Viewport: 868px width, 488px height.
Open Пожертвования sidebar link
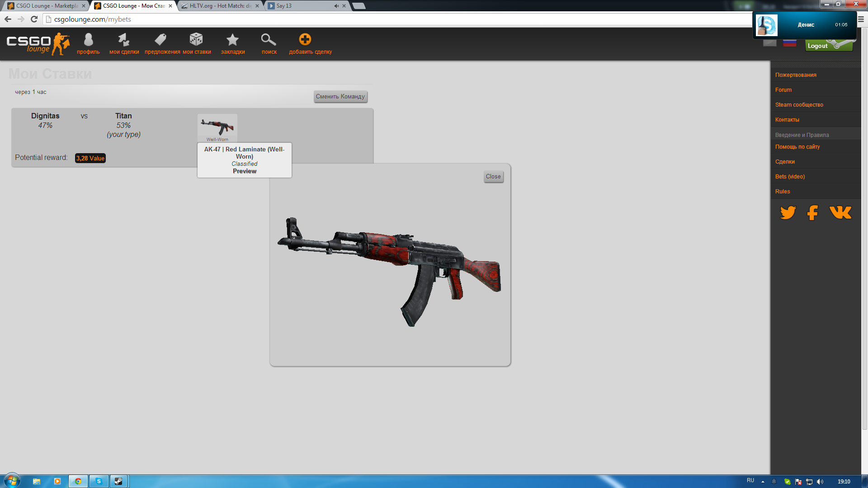pos(796,75)
